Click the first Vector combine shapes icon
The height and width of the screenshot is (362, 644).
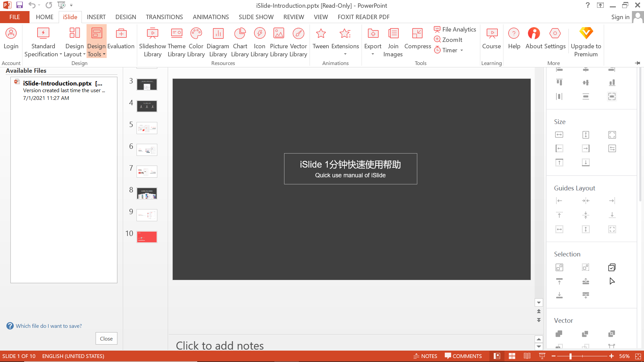pyautogui.click(x=559, y=334)
